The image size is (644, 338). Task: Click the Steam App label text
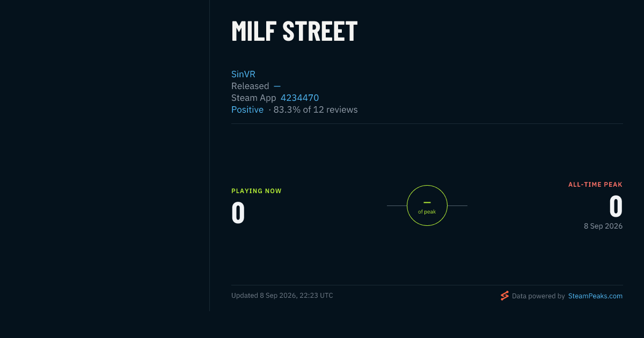point(254,98)
